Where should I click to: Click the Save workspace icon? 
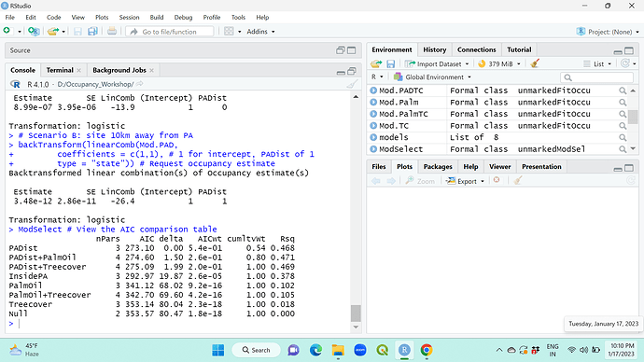390,64
